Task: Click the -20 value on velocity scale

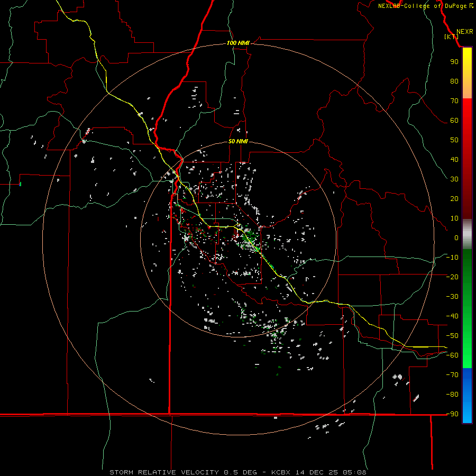Action: click(x=452, y=277)
